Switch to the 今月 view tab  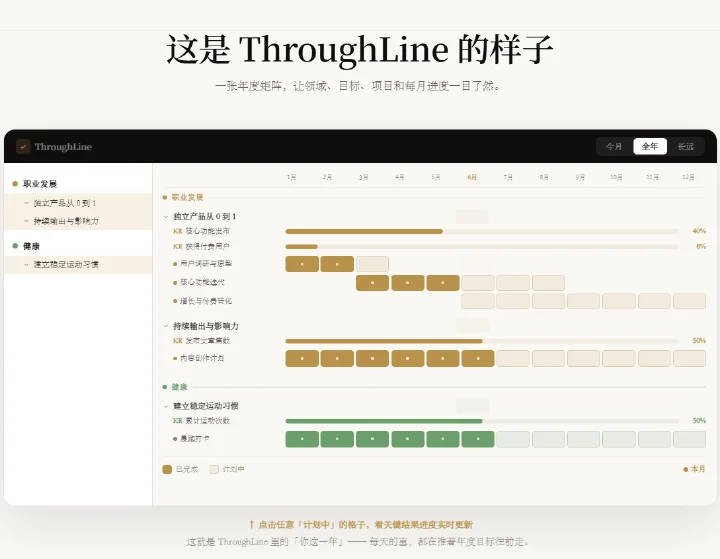point(614,147)
